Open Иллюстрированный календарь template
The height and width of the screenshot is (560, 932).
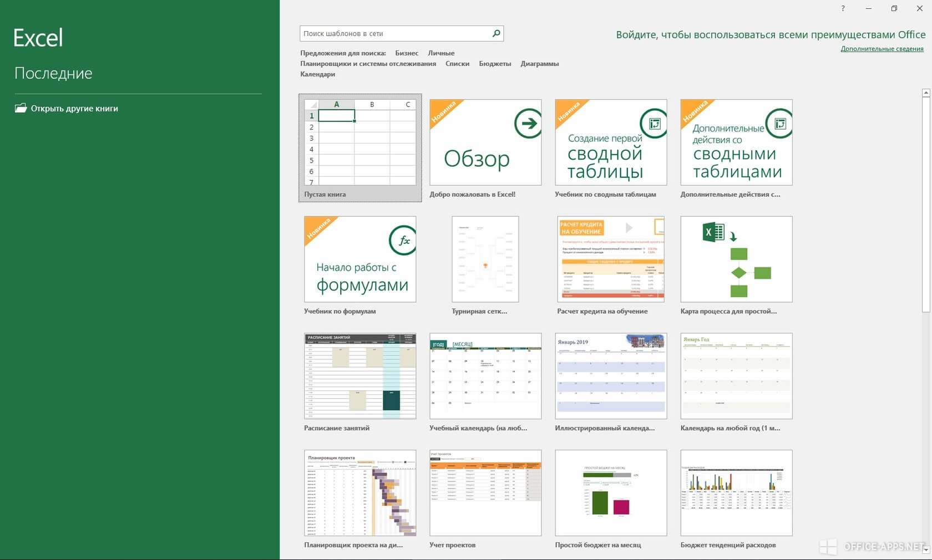(611, 376)
